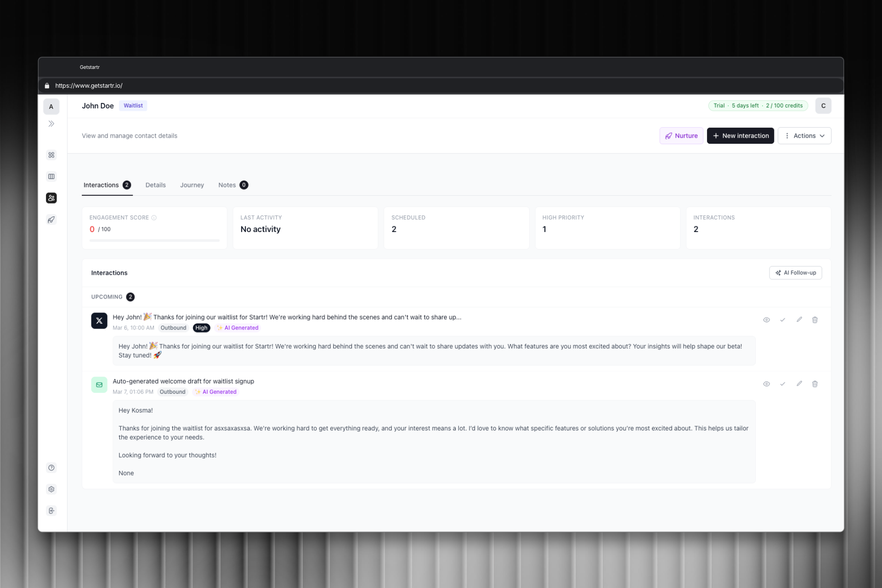Viewport: 882px width, 588px height.
Task: Open the account menu avatar C
Action: coord(823,106)
